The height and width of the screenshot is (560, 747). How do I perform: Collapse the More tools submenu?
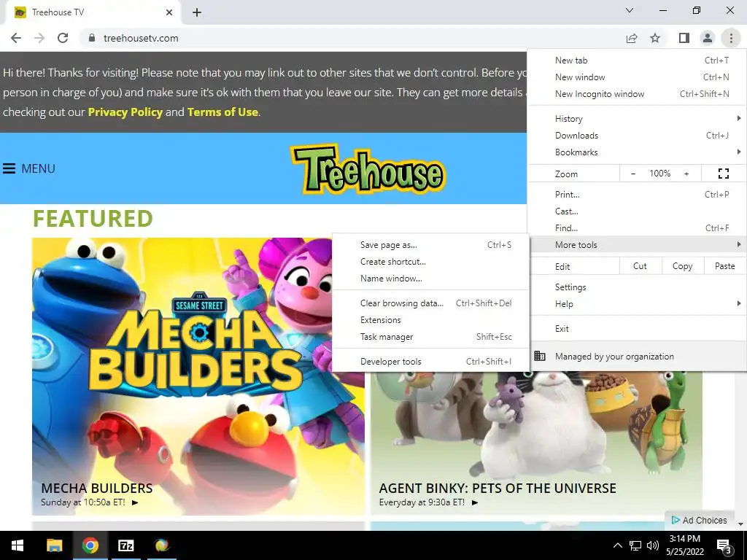point(636,245)
